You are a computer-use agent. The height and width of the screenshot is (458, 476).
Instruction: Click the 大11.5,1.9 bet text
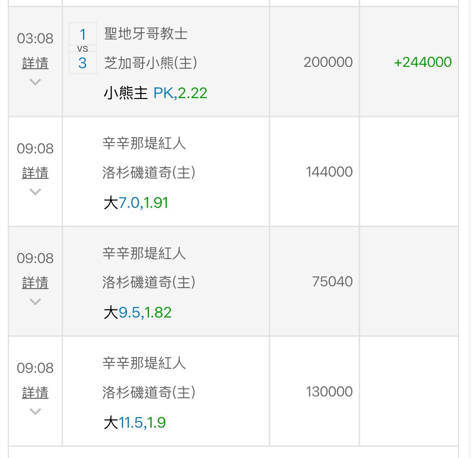[134, 422]
